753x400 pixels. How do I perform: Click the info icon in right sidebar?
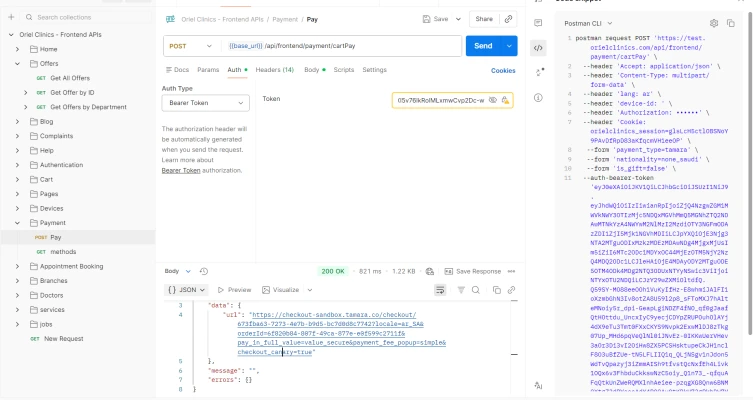[538, 99]
